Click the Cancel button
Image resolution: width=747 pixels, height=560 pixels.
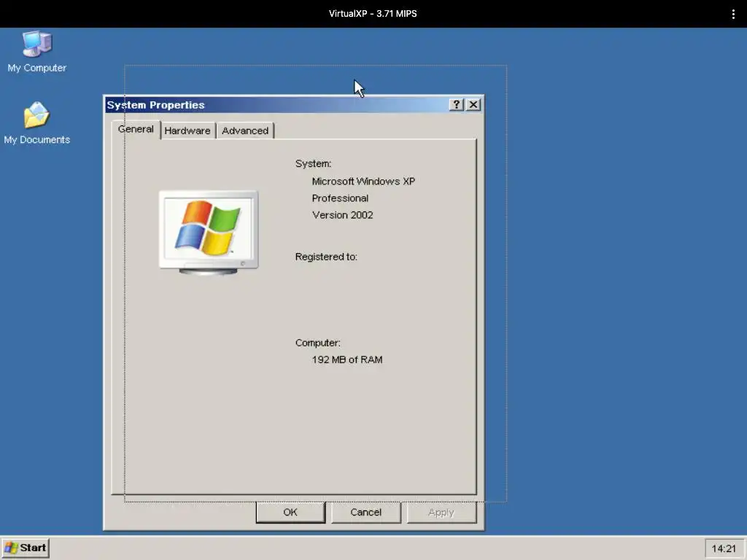[x=366, y=513]
